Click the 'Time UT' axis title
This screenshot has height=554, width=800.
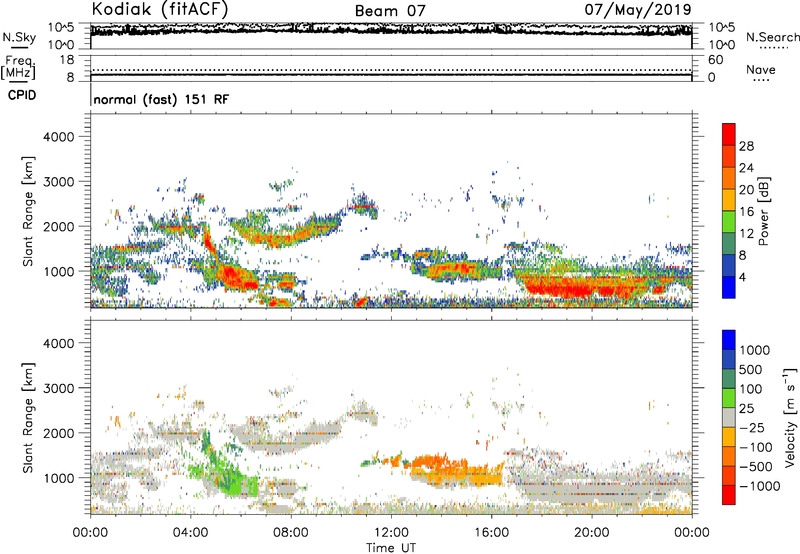[391, 548]
